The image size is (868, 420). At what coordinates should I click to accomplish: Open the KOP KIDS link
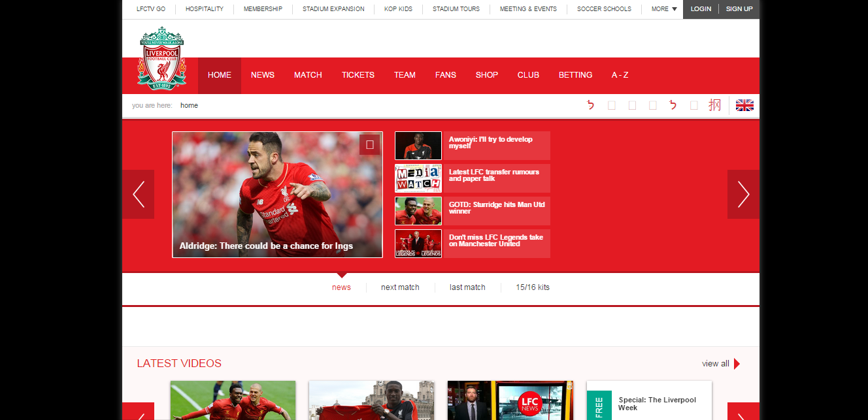[398, 9]
